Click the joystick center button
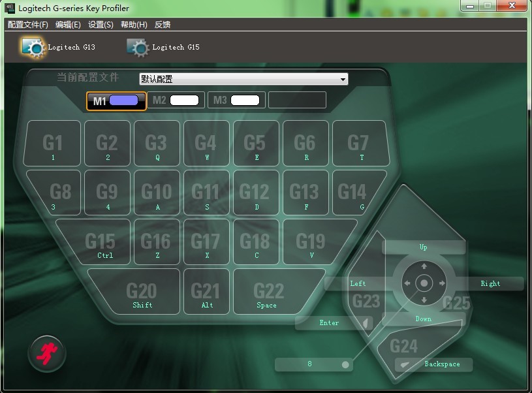 coord(424,283)
